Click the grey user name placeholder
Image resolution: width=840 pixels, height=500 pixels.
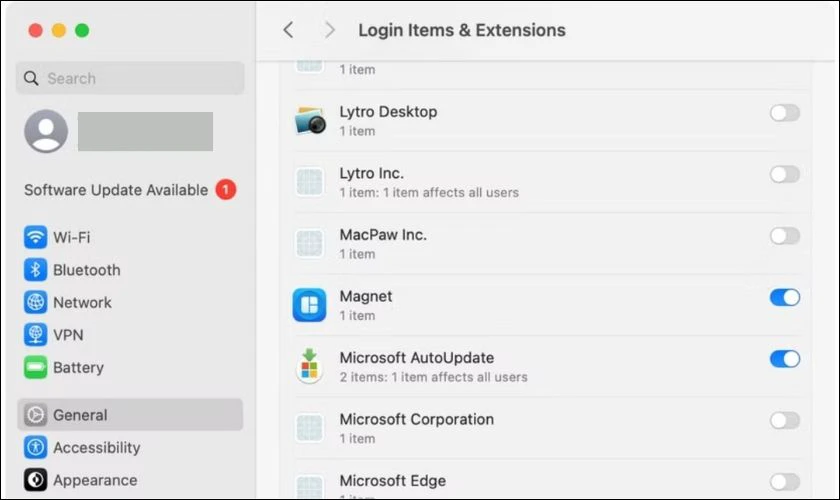145,131
